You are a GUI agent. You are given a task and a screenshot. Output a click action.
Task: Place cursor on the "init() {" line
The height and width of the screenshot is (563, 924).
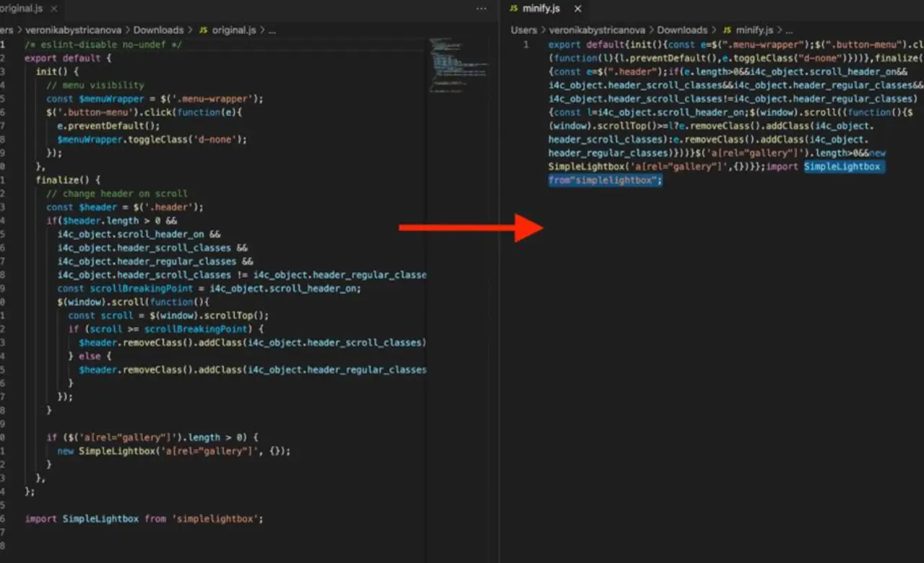click(57, 71)
